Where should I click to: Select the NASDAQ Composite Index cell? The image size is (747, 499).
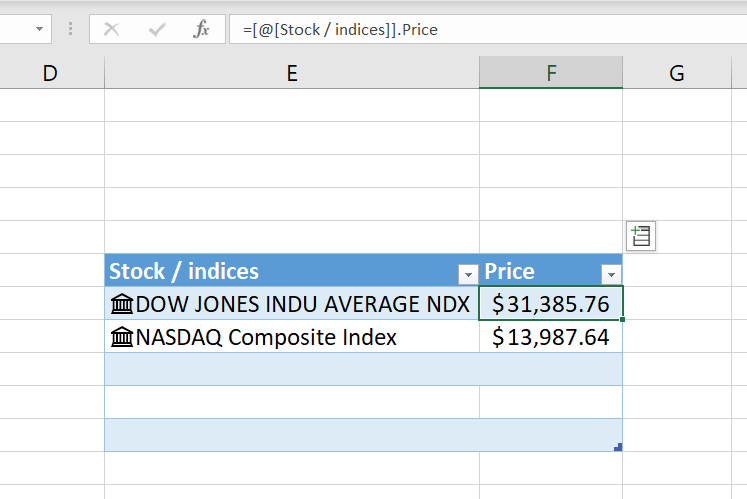[292, 337]
